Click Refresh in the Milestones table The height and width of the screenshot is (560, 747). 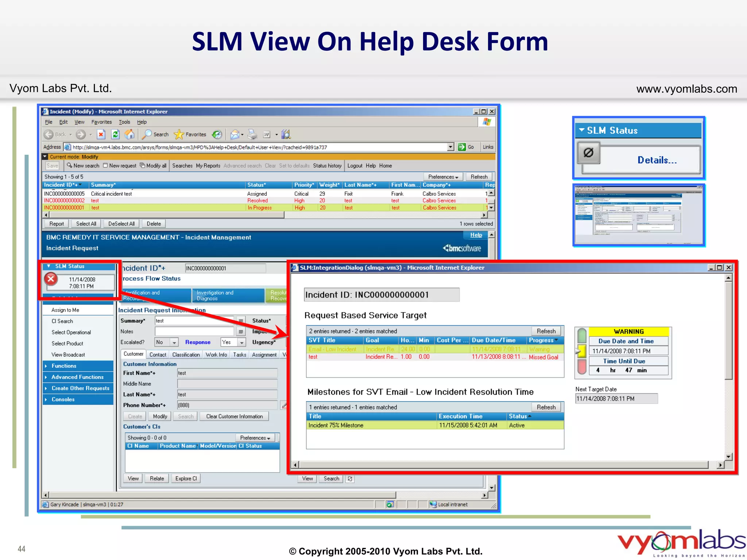point(546,407)
